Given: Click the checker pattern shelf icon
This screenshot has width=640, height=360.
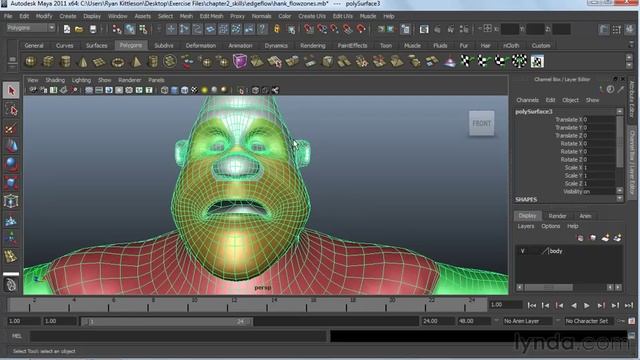Looking at the screenshot, I should click(537, 62).
